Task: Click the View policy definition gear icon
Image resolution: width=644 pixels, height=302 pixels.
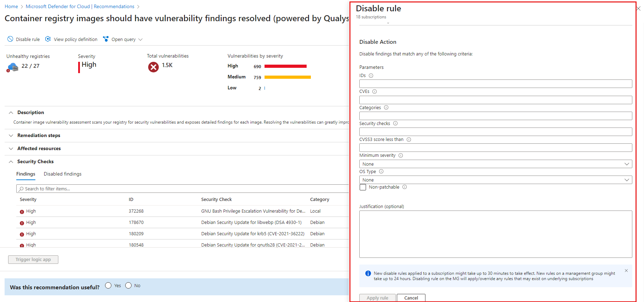Action: click(48, 39)
